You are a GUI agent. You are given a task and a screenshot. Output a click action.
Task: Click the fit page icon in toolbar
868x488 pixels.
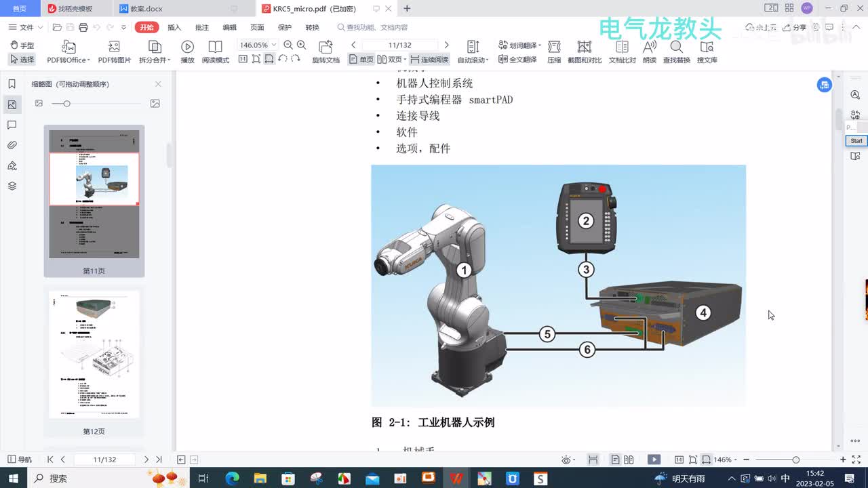click(256, 60)
